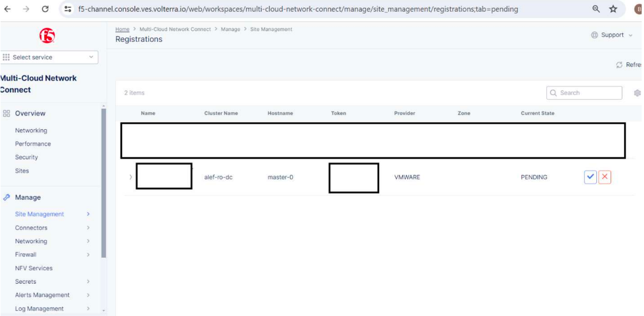Expand the Log Management submenu arrow
This screenshot has width=644, height=316.
[88, 308]
